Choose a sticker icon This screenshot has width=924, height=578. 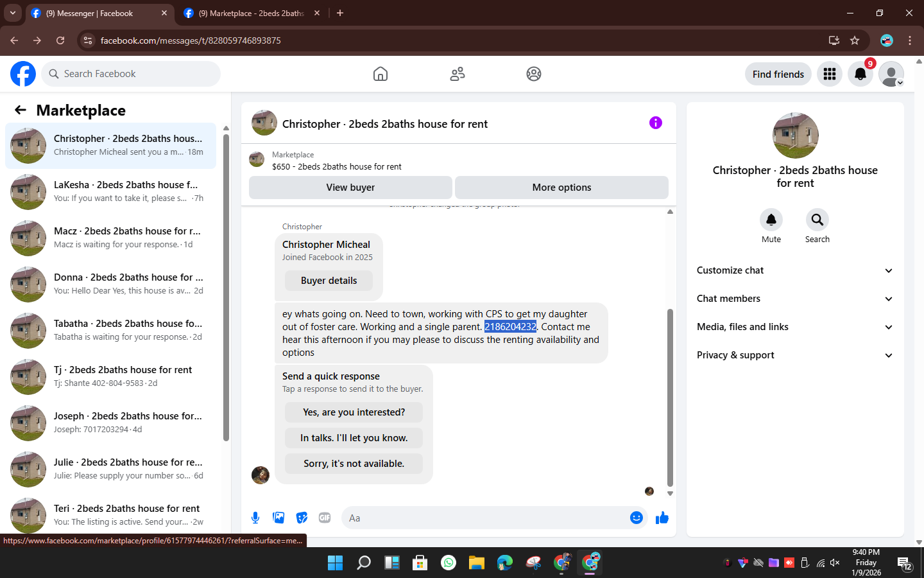pyautogui.click(x=302, y=518)
